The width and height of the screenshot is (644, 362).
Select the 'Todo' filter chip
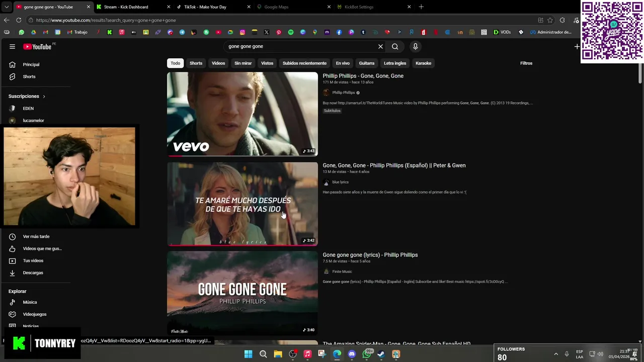[x=175, y=63]
